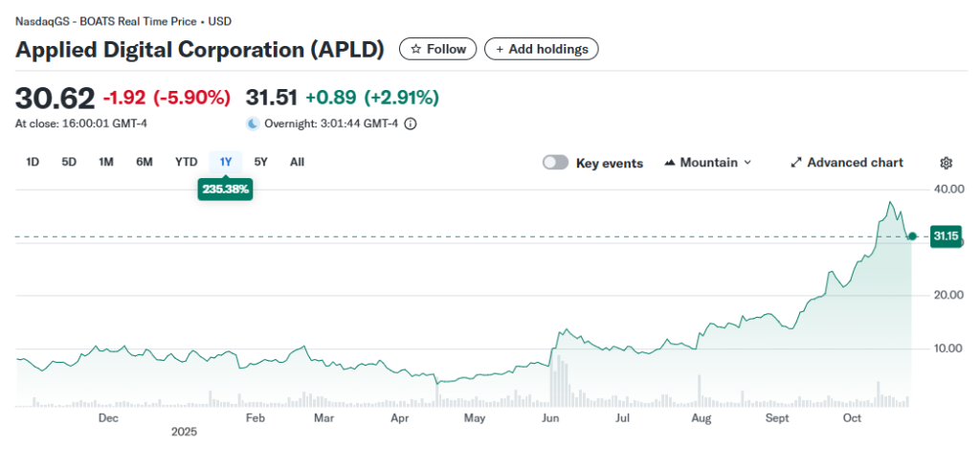Show the 6M price chart

click(145, 162)
